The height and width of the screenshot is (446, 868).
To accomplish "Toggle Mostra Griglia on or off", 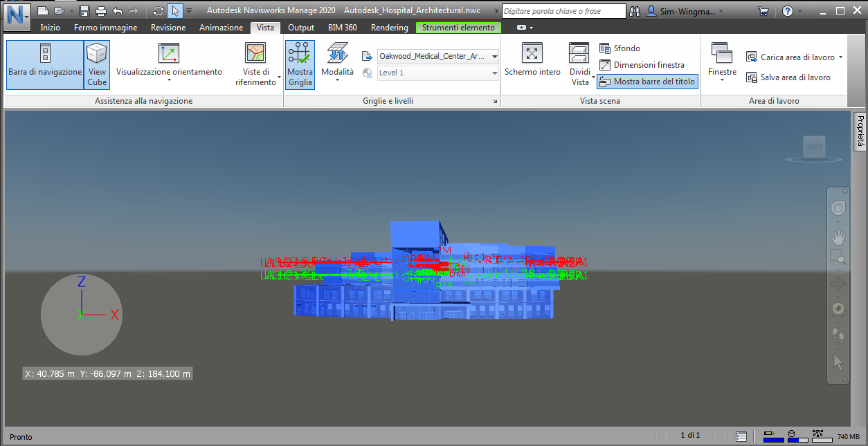I will click(x=300, y=64).
